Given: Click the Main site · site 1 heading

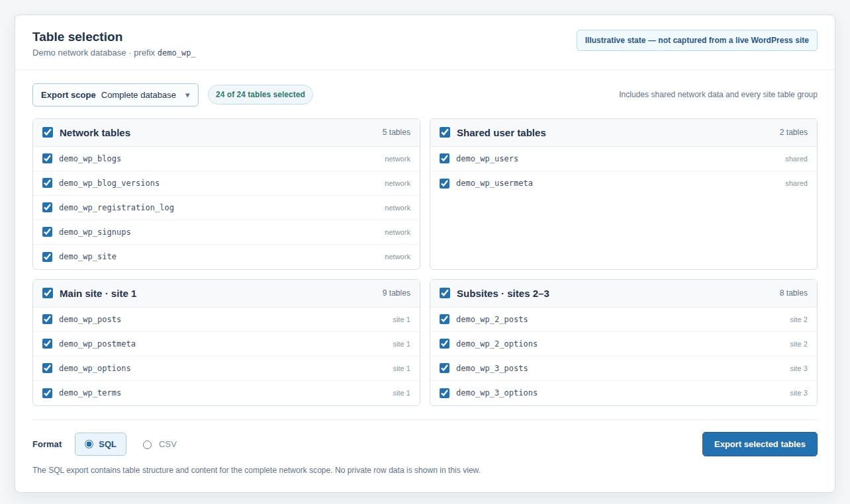Looking at the screenshot, I should click(x=98, y=294).
